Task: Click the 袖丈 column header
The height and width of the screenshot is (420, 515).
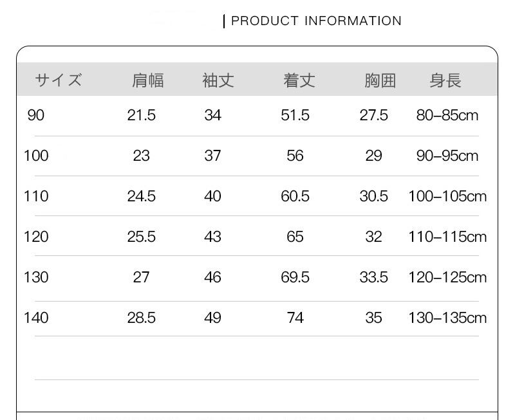Action: 218,80
